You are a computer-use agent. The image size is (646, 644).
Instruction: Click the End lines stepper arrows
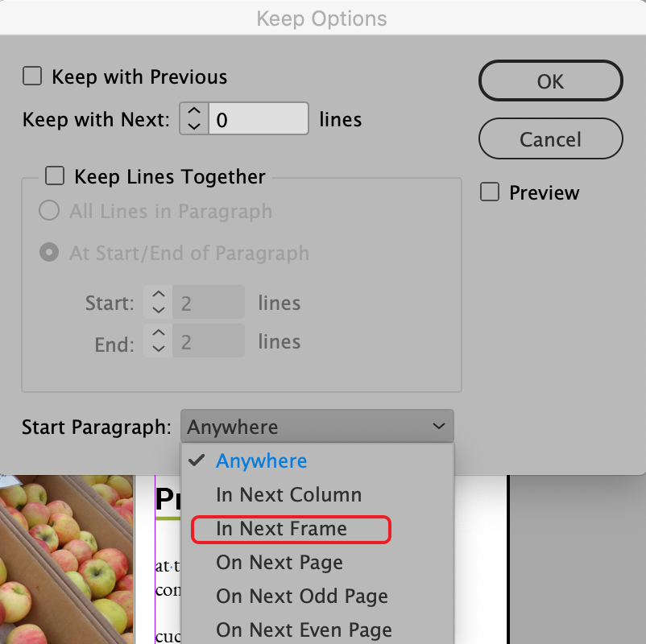(x=158, y=341)
